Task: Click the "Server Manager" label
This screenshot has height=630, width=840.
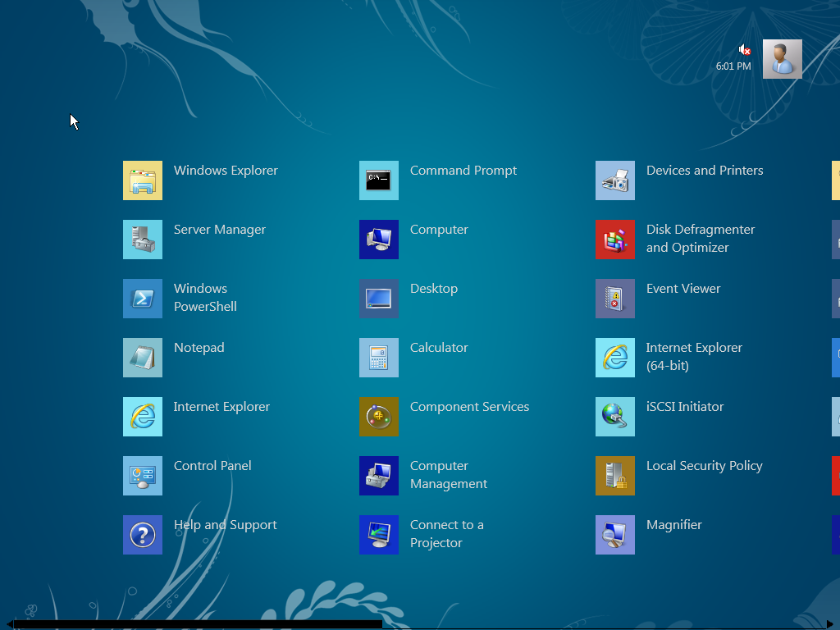Action: (220, 230)
